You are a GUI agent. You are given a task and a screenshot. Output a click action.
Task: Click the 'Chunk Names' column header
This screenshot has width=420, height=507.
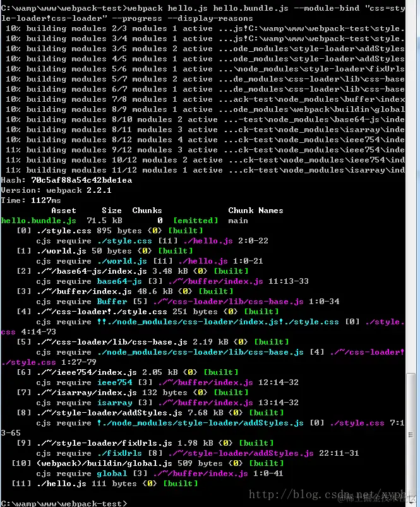coord(256,211)
